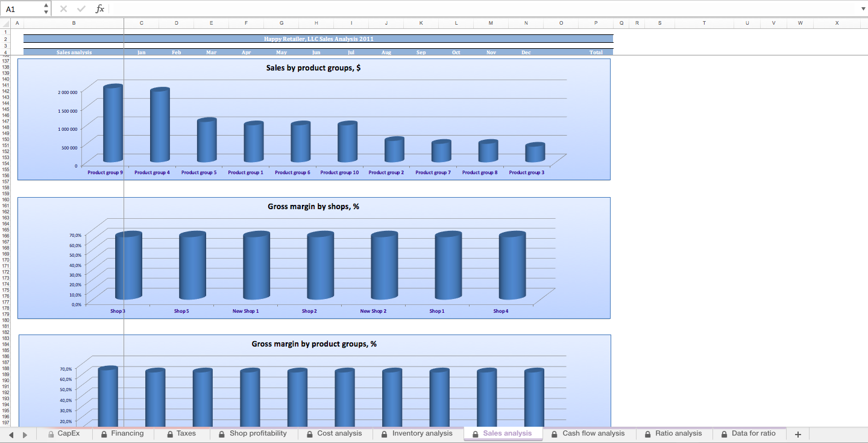This screenshot has width=868, height=443.
Task: Open the Taxes sheet
Action: pyautogui.click(x=186, y=433)
